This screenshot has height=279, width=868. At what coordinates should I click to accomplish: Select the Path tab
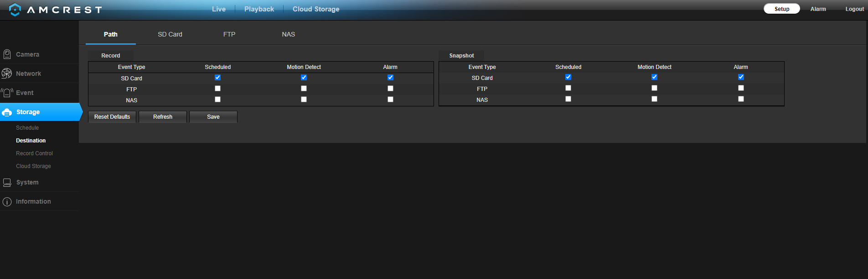point(111,34)
